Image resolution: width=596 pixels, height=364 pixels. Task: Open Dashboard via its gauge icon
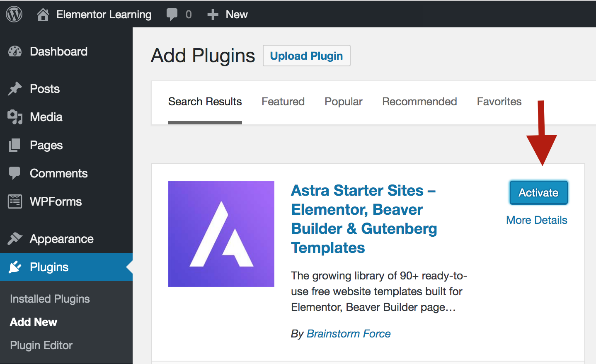[x=15, y=51]
